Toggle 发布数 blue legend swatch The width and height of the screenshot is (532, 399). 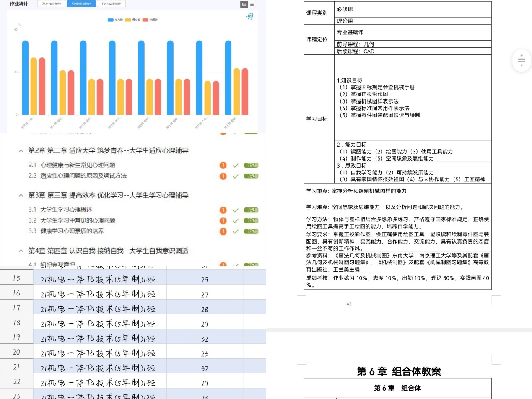tap(111, 20)
